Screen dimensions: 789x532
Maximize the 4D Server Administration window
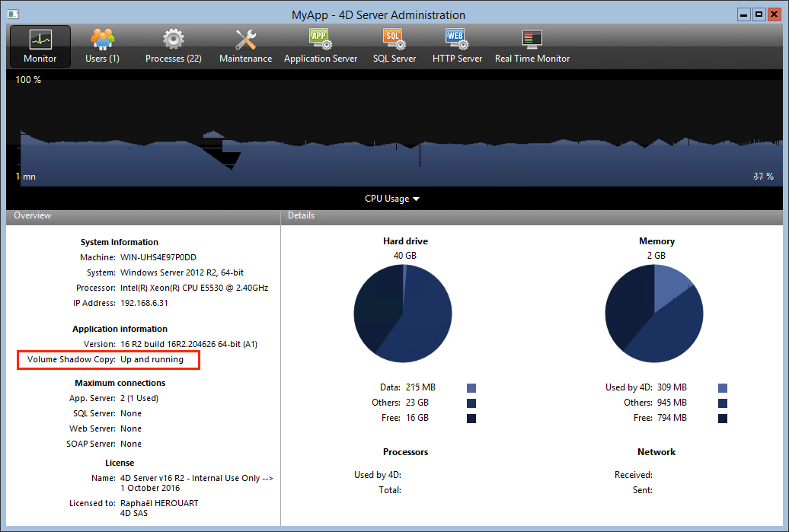759,14
